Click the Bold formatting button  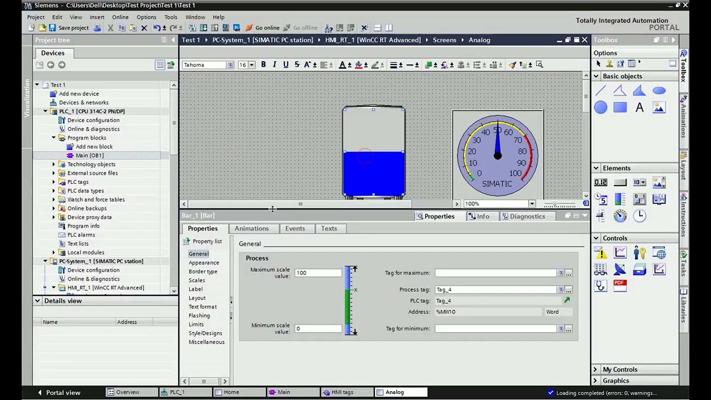[263, 65]
